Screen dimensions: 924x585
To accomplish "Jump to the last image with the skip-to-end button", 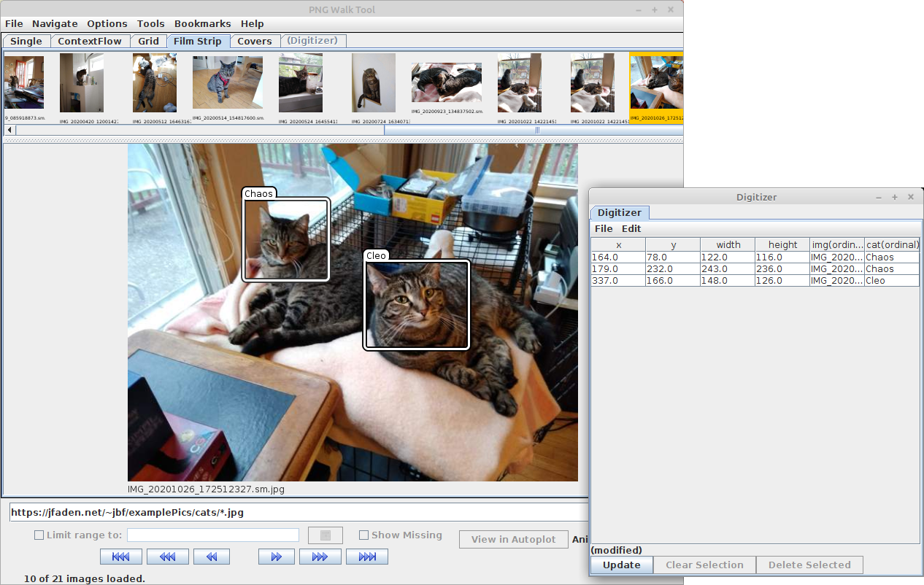I will [x=367, y=557].
